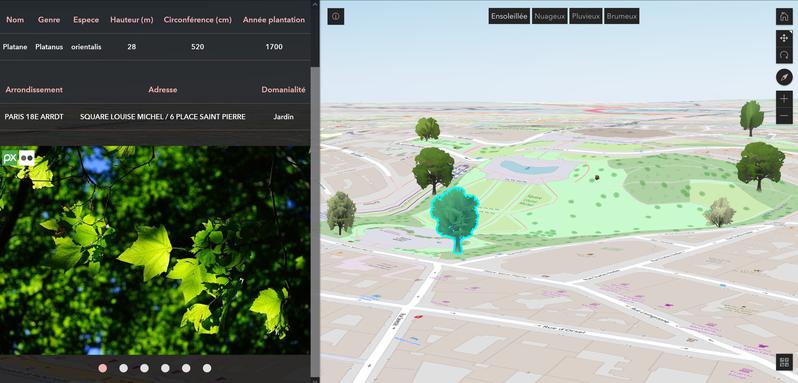Click the Home view icon
This screenshot has height=383, width=798.
tap(784, 16)
